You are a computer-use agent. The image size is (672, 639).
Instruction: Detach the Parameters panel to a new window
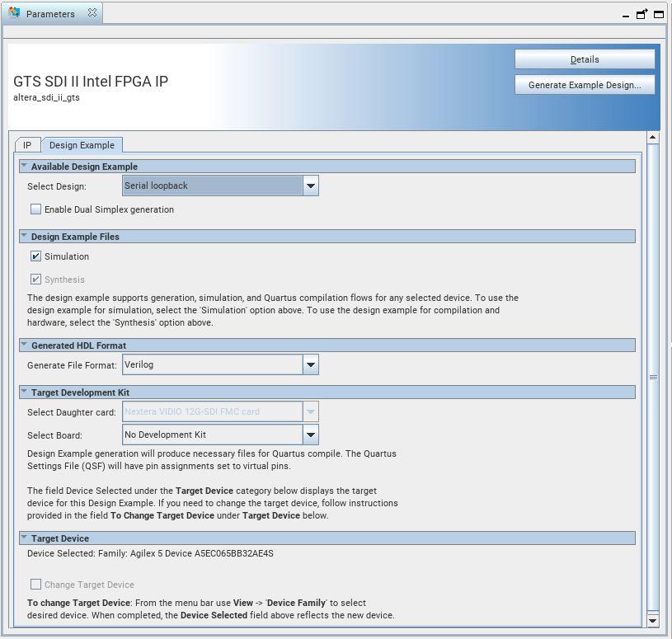tap(641, 14)
